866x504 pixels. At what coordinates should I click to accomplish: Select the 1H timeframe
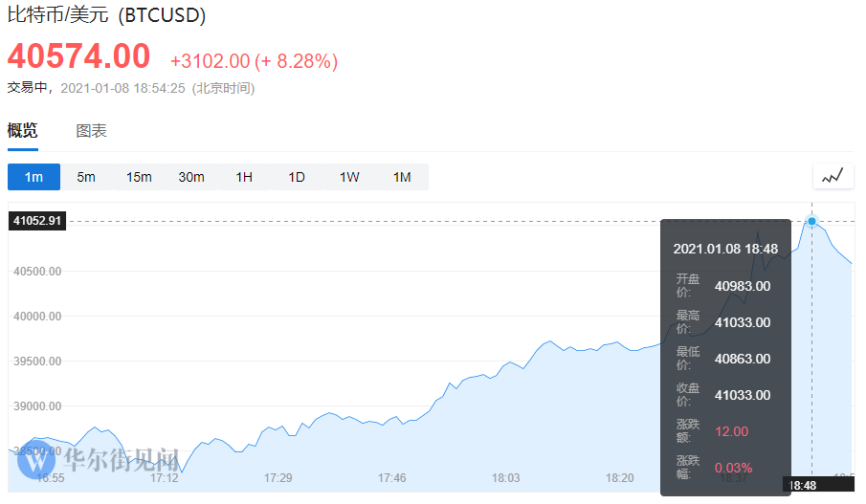[244, 177]
